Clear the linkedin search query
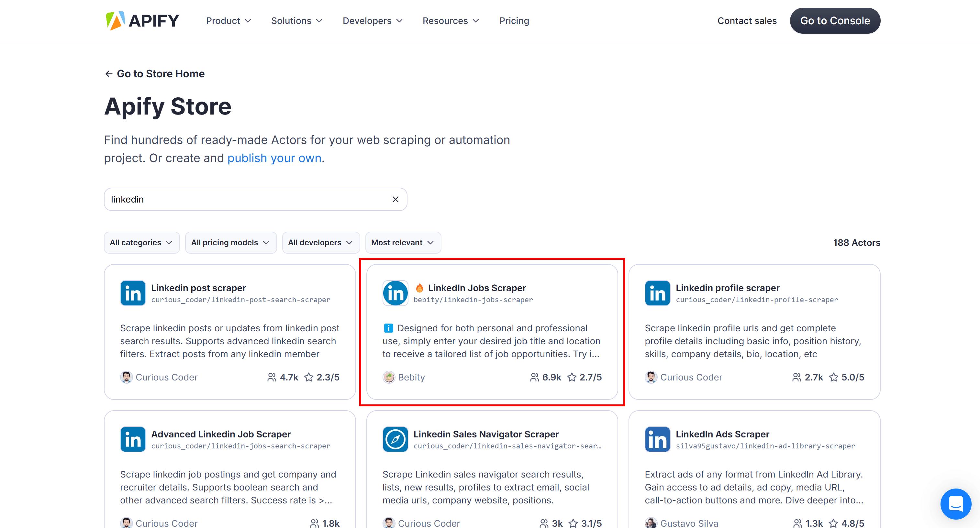The width and height of the screenshot is (980, 528). [395, 199]
